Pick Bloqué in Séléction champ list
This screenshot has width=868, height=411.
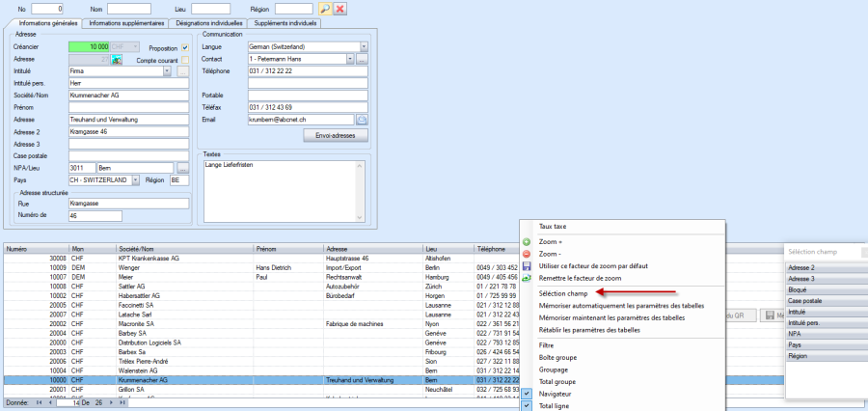click(x=827, y=289)
